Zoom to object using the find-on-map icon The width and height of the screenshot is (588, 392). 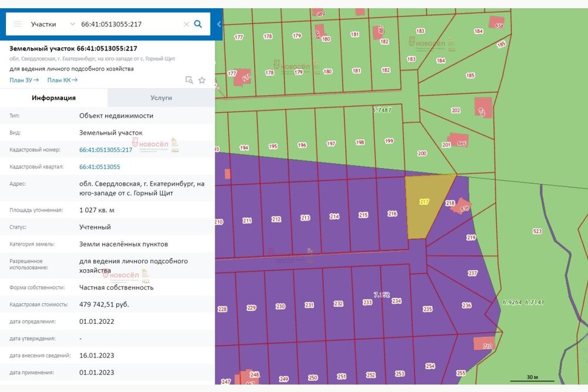tap(189, 80)
